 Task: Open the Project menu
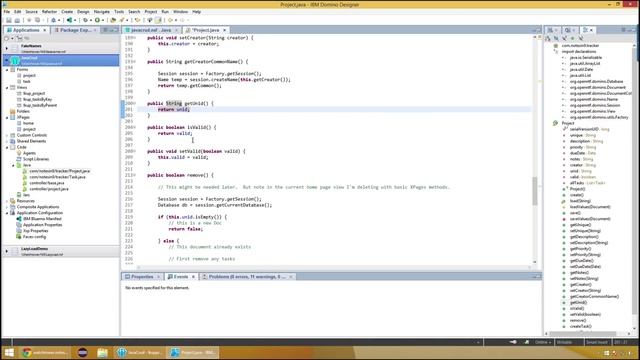[x=151, y=12]
